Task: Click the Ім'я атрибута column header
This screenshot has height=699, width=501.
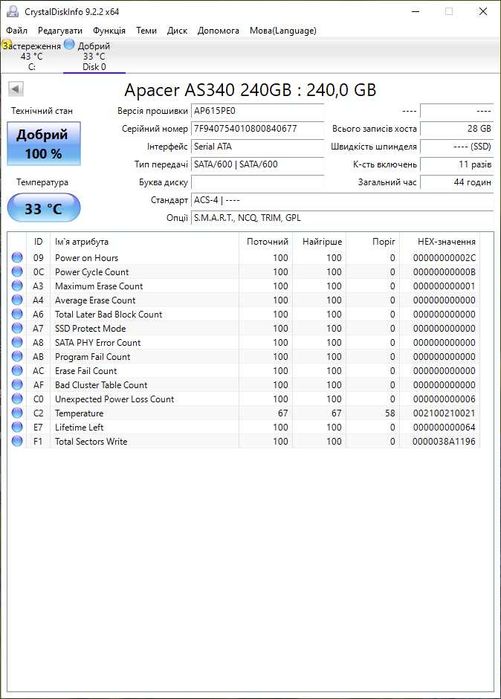Action: 145,242
